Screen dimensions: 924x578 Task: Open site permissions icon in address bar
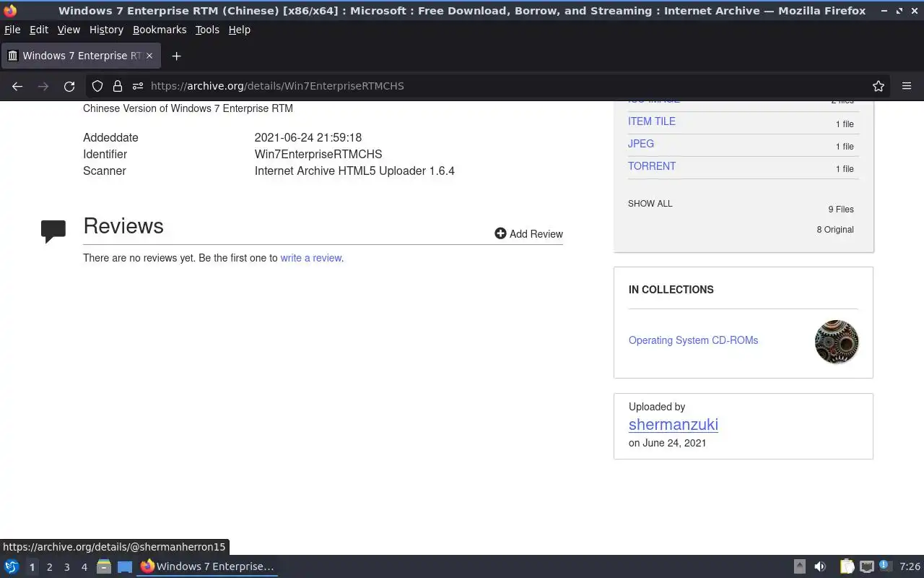137,86
